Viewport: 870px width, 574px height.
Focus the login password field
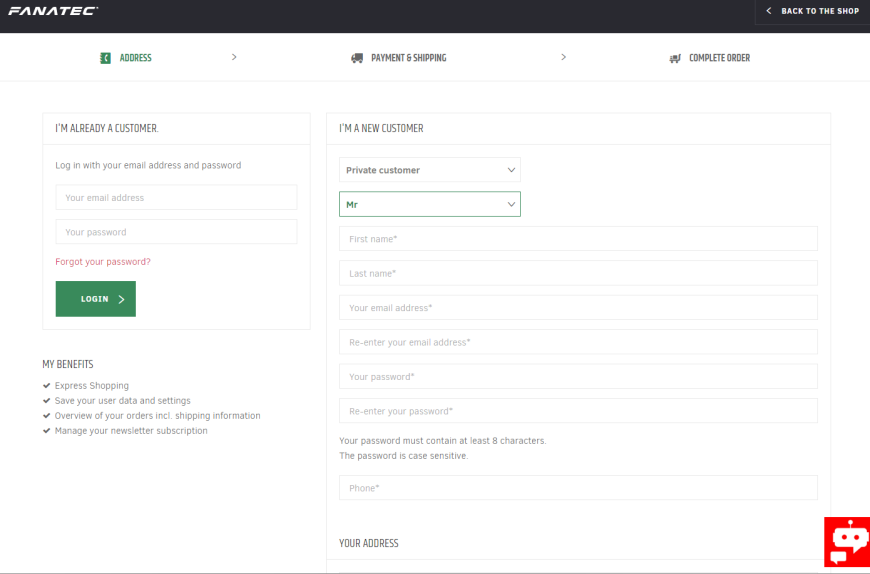[x=176, y=232]
